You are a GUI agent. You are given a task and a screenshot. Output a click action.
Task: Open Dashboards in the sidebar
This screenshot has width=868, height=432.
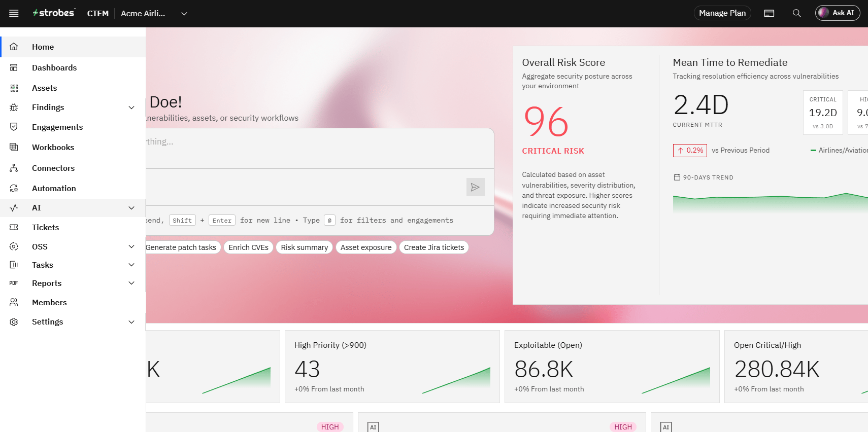73,67
